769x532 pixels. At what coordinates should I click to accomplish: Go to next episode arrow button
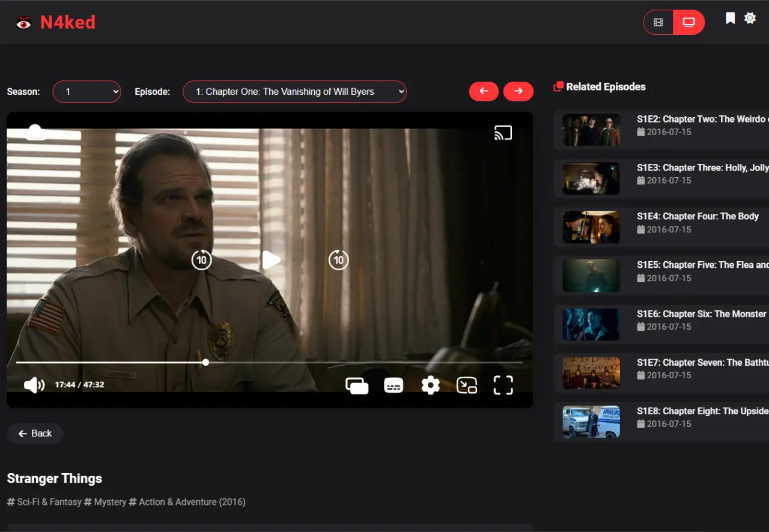pyautogui.click(x=518, y=91)
